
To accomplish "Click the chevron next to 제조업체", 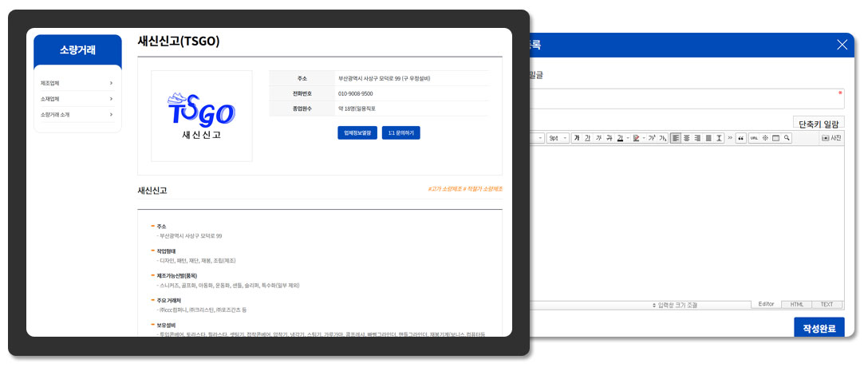I will click(x=111, y=83).
